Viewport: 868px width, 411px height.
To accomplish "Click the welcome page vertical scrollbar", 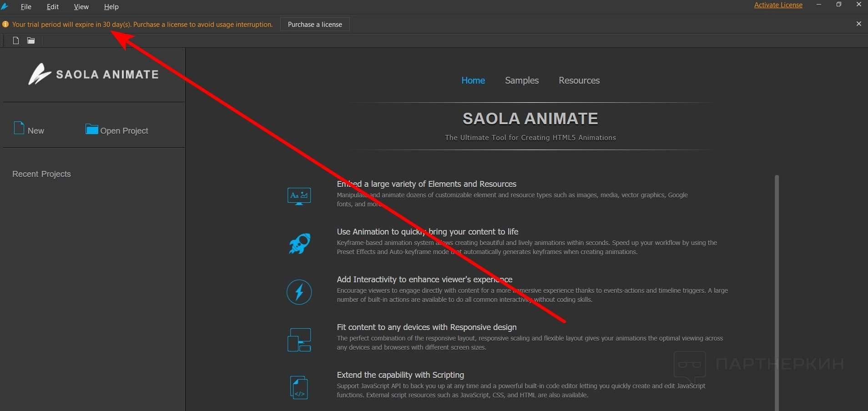I will [777, 293].
